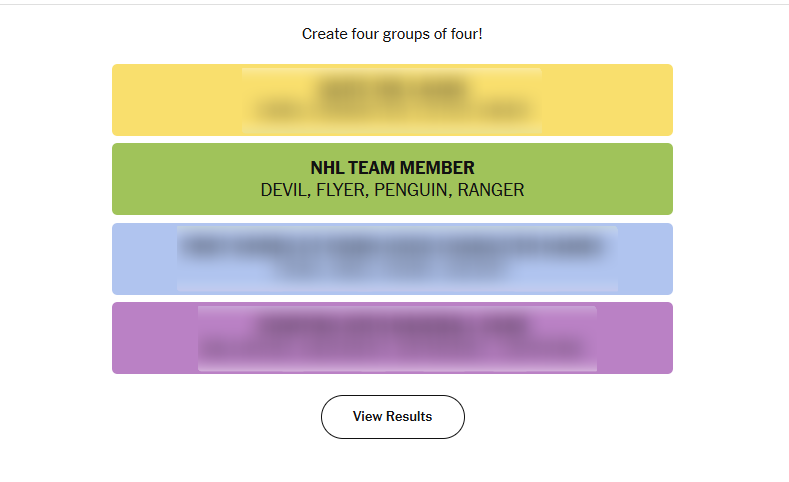Screen dimensions: 789x482
Task: Select the word PENGUIN in green group
Action: coord(412,190)
